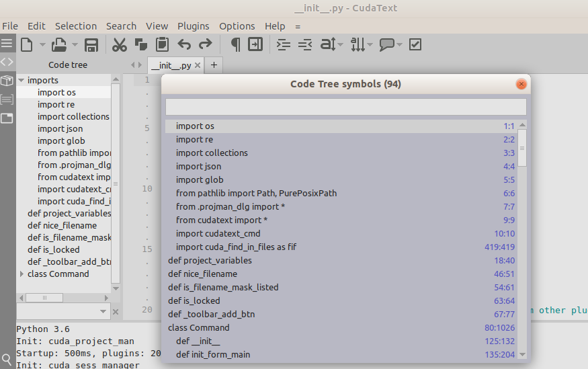The width and height of the screenshot is (588, 369).
Task: Add a new tab with the plus button
Action: click(214, 65)
